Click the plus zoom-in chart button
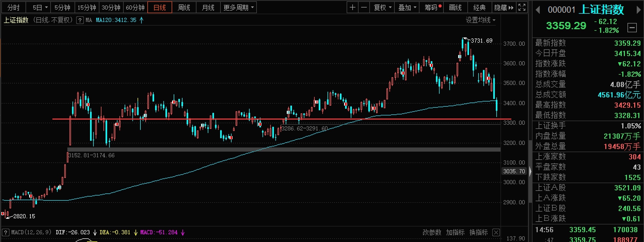The width and height of the screenshot is (644, 242). (x=352, y=7)
